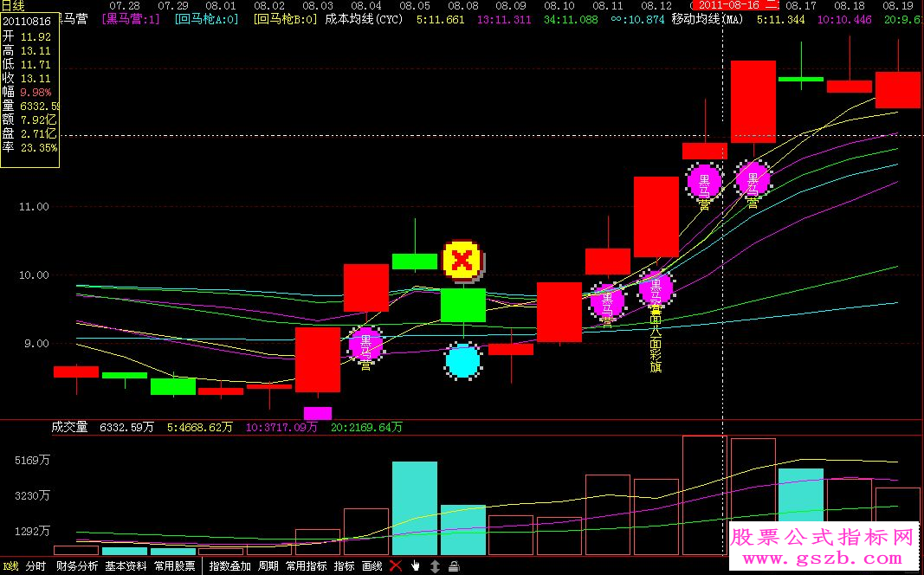This screenshot has height=575, width=924.
Task: Click the 08.05 date on time axis
Action: pyautogui.click(x=415, y=6)
